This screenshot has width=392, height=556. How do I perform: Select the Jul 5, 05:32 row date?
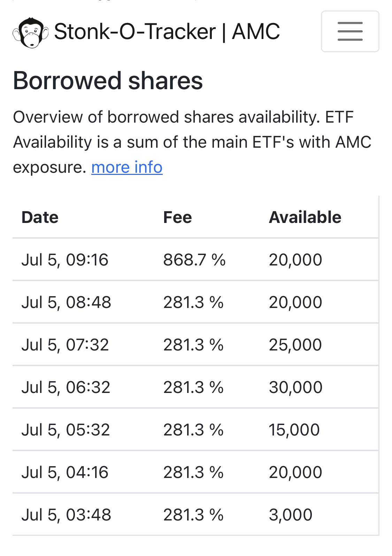tap(66, 430)
